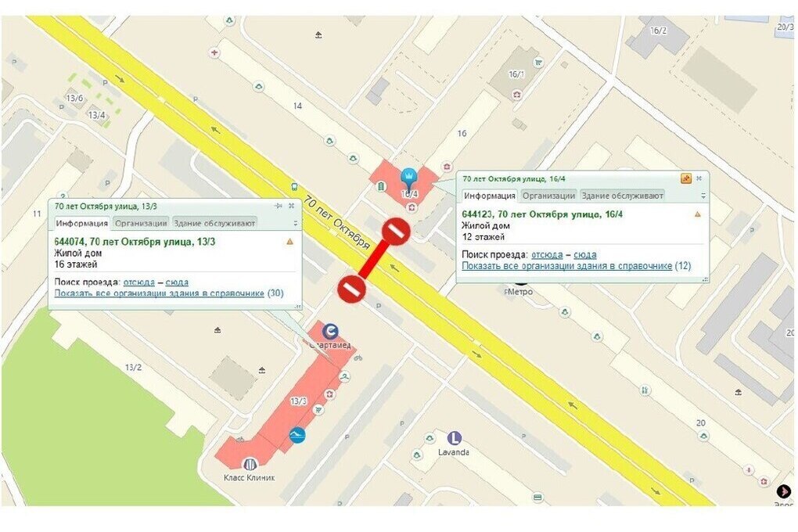Image resolution: width=798 pixels, height=532 pixels.
Task: Click the black arrow button at bottom right corner
Action: (x=784, y=491)
